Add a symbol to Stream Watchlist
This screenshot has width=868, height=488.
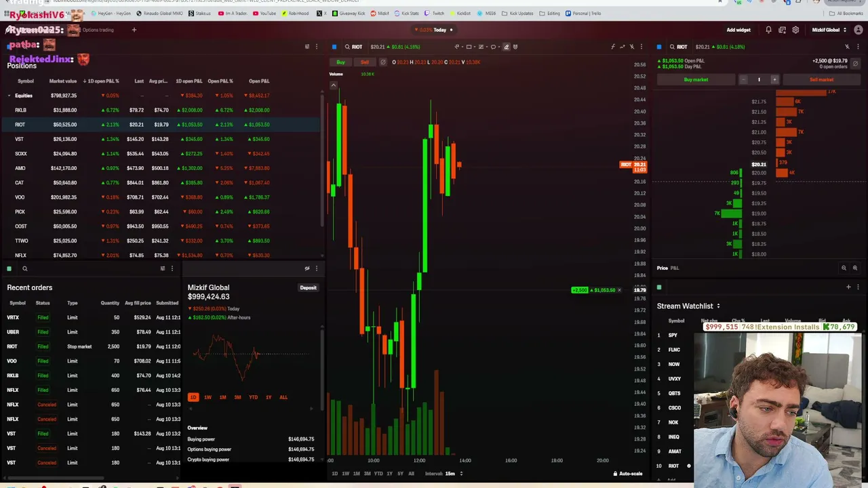point(848,287)
